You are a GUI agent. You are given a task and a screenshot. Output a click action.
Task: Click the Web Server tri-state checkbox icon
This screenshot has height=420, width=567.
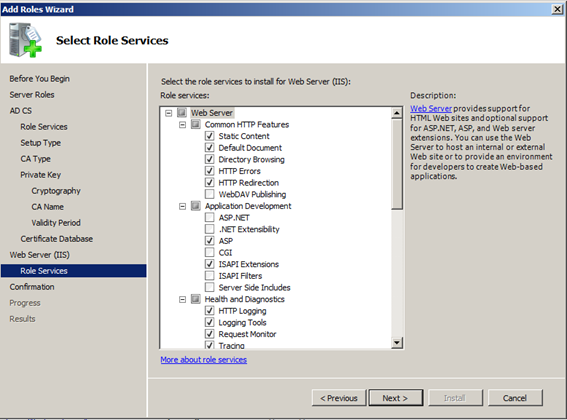182,113
